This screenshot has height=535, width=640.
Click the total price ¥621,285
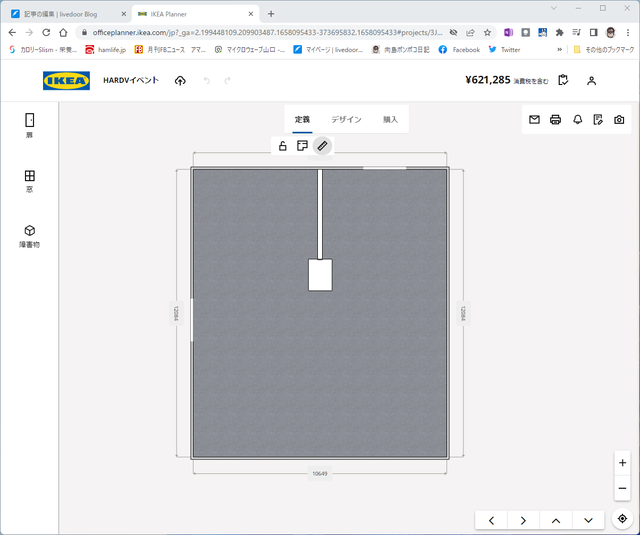(488, 80)
